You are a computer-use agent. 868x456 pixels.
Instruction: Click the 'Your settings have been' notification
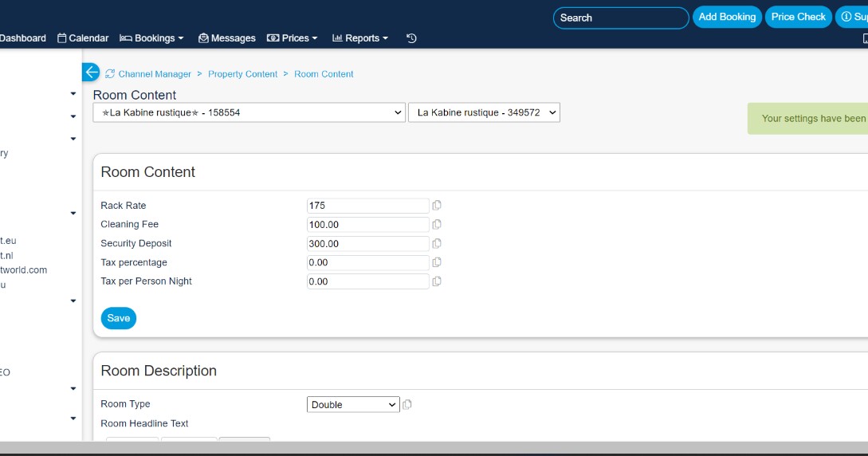click(808, 119)
